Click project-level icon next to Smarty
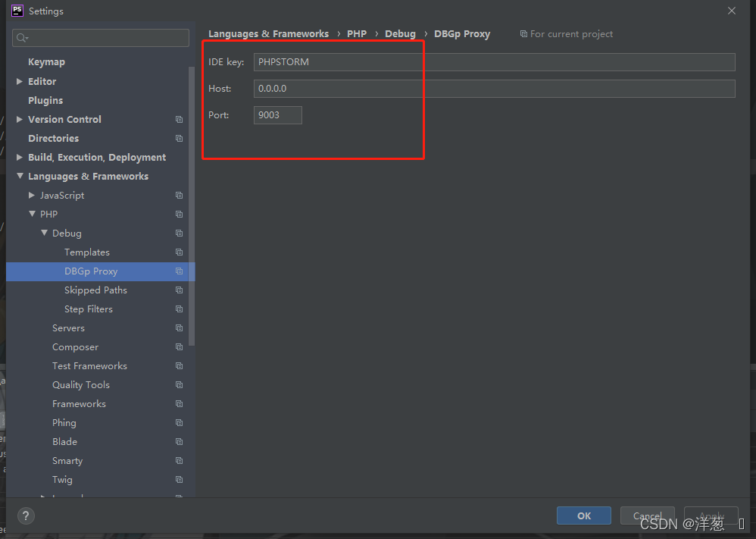This screenshot has width=756, height=539. (x=180, y=461)
